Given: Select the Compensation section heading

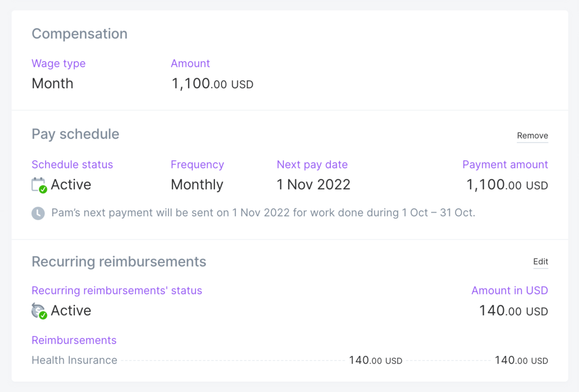Looking at the screenshot, I should (80, 34).
